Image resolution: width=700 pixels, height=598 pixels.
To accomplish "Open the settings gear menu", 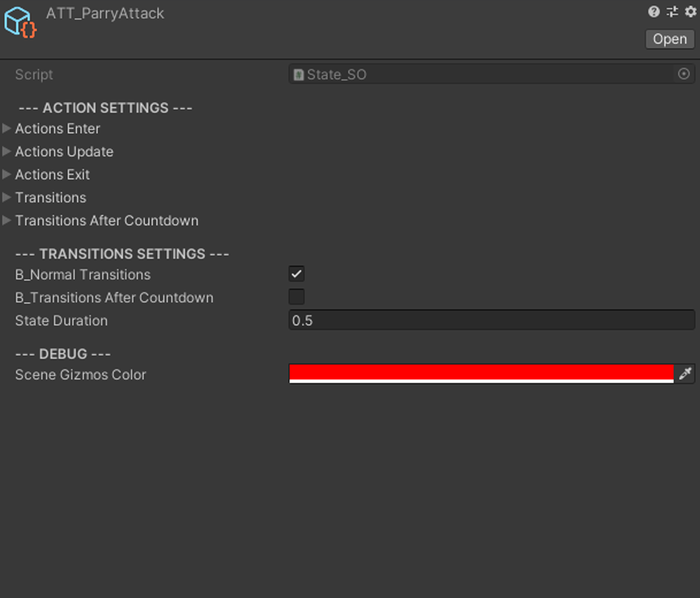I will (x=690, y=12).
